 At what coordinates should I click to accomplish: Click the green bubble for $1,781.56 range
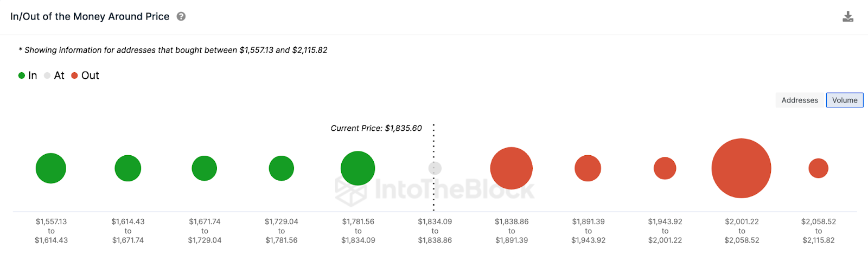[358, 168]
